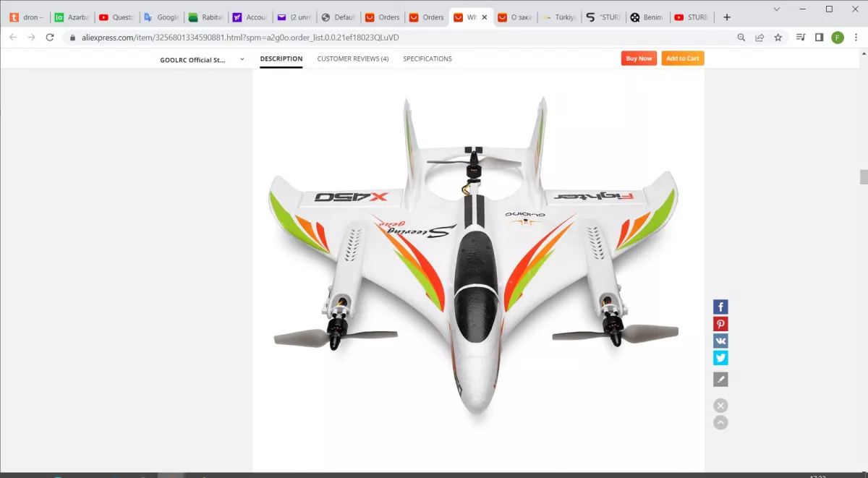
Task: Click the round back-to-top arrow icon
Action: (x=720, y=423)
